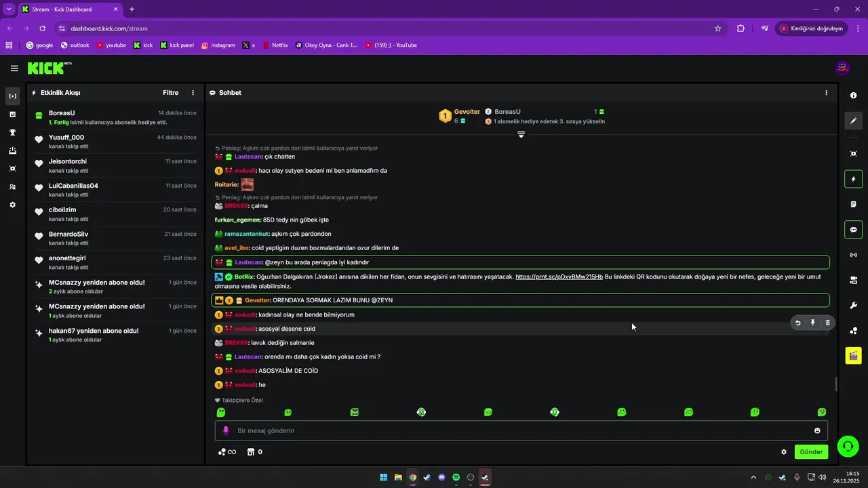
Task: Click the KICK logo
Action: (50, 68)
